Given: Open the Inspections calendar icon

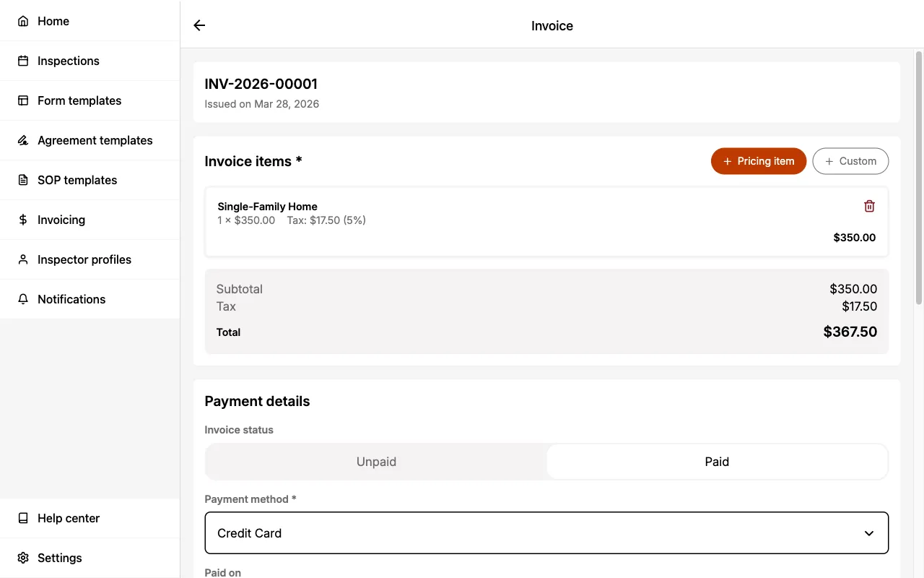Looking at the screenshot, I should coord(22,61).
